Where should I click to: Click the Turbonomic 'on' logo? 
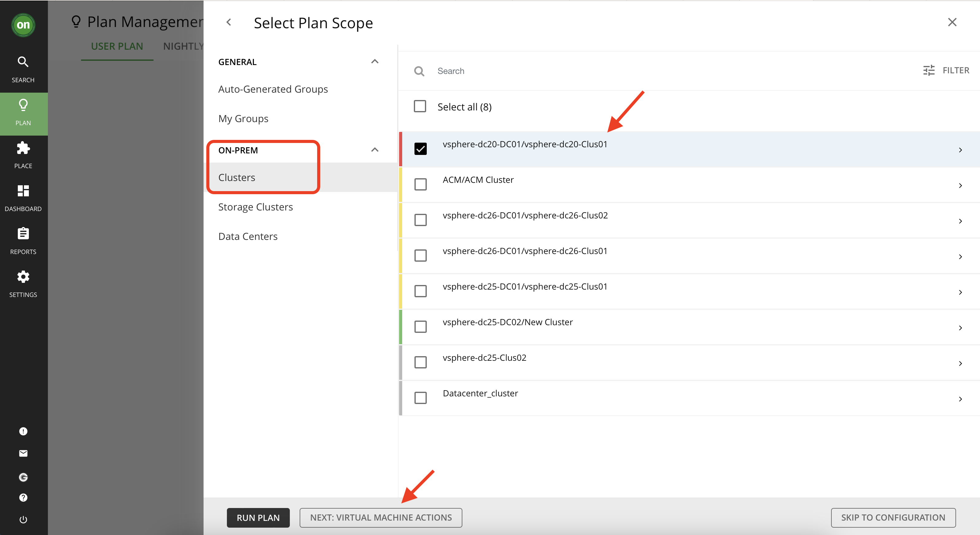[23, 25]
